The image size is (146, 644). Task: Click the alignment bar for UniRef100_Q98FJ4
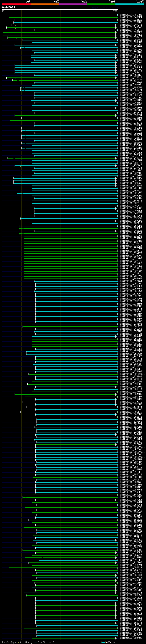(x=63, y=567)
